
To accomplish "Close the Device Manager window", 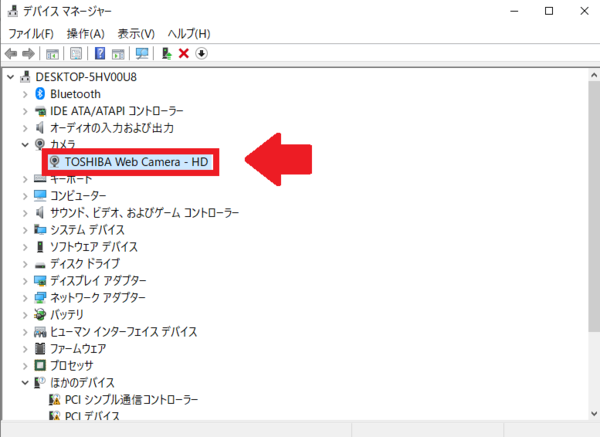I will [584, 11].
